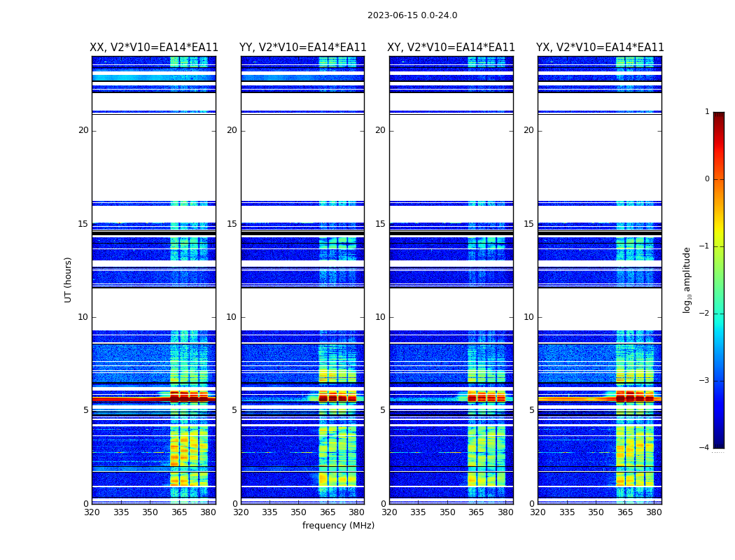Click the colorbar tick labeled −2
The height and width of the screenshot is (560, 735).
coord(704,313)
